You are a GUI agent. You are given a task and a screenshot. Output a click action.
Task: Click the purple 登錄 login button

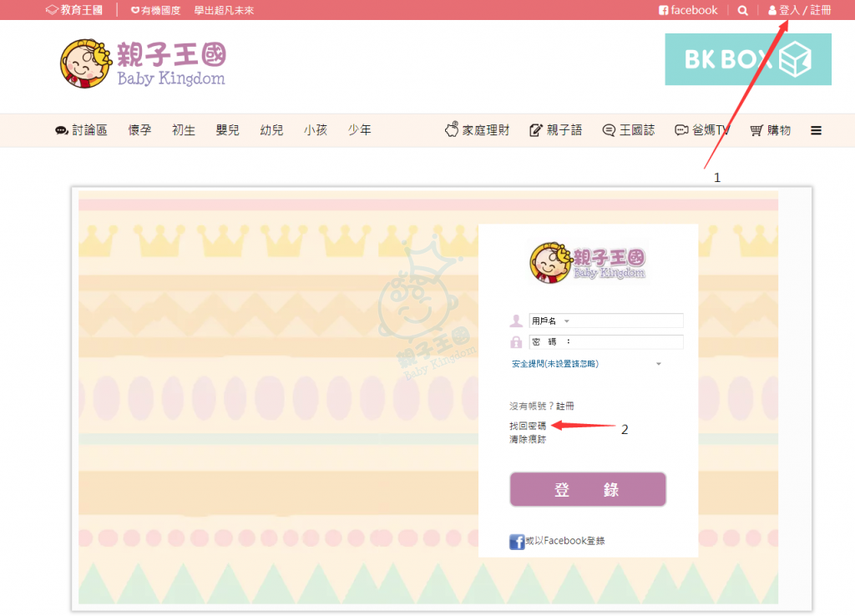point(588,489)
